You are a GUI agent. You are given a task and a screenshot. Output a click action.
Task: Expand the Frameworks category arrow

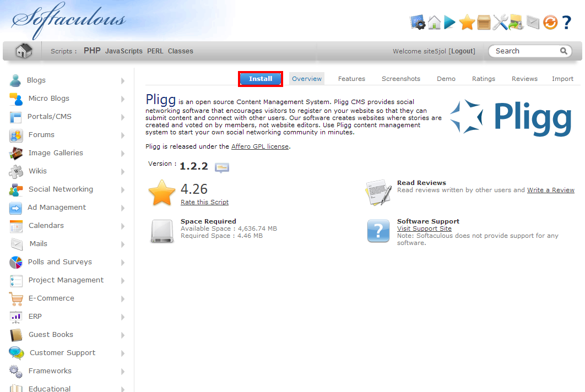(123, 372)
